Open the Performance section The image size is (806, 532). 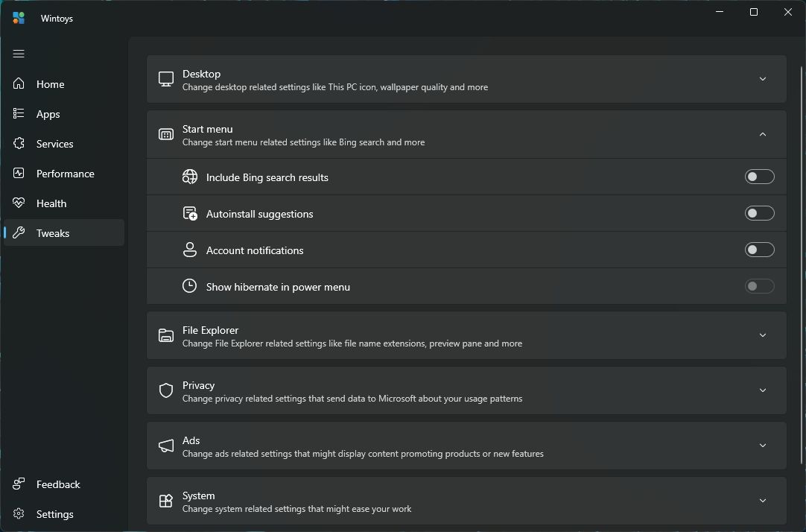pos(19,173)
